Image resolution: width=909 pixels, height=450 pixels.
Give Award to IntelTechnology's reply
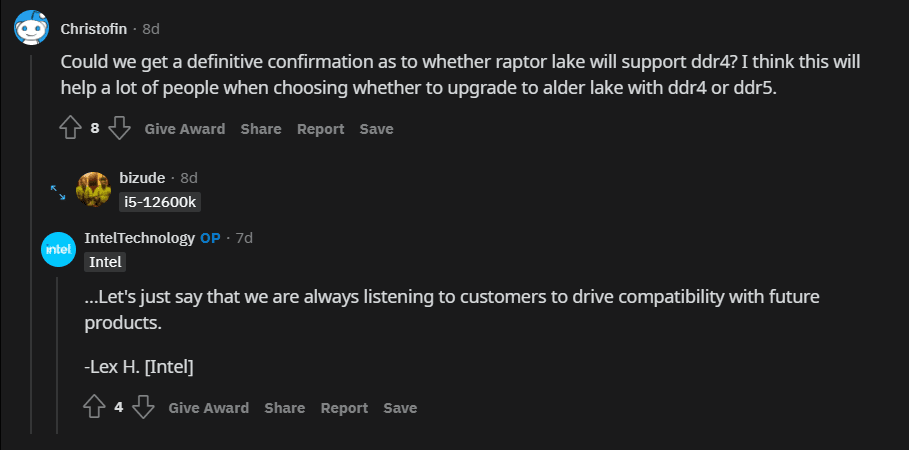(209, 408)
